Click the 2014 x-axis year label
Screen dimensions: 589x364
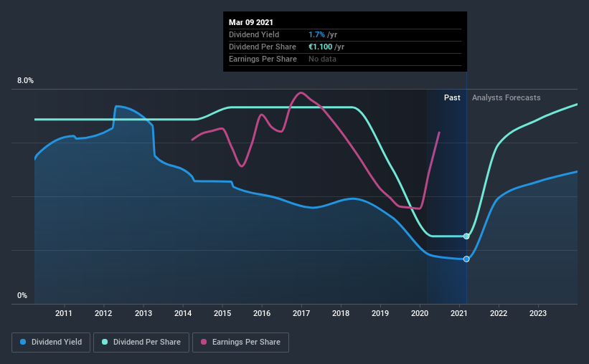point(183,313)
